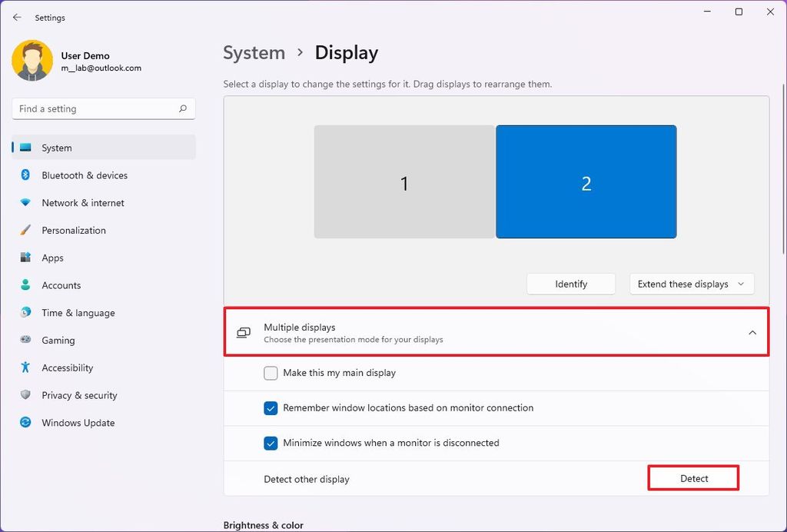
Task: Select the Network & internet section
Action: (82, 202)
